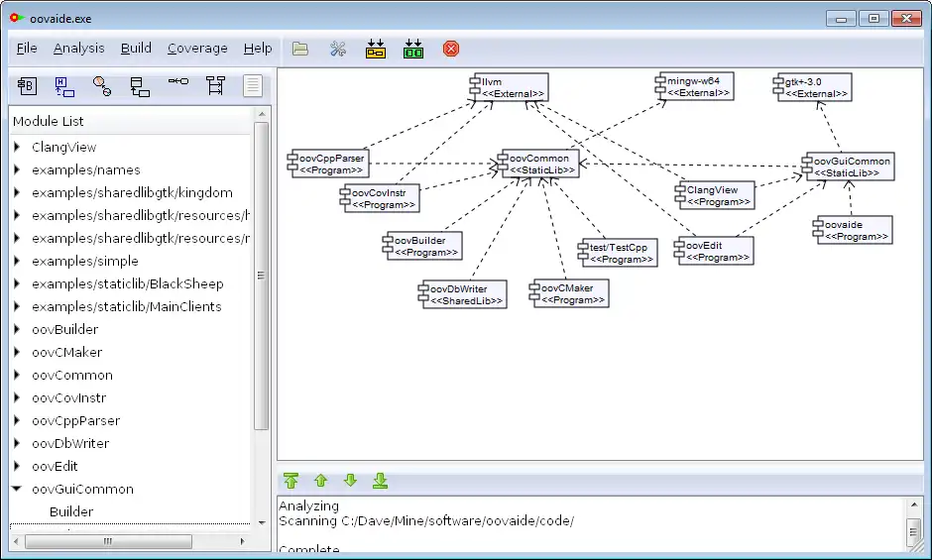Expand examples/sharedlibgtk/kingdom module

point(17,192)
